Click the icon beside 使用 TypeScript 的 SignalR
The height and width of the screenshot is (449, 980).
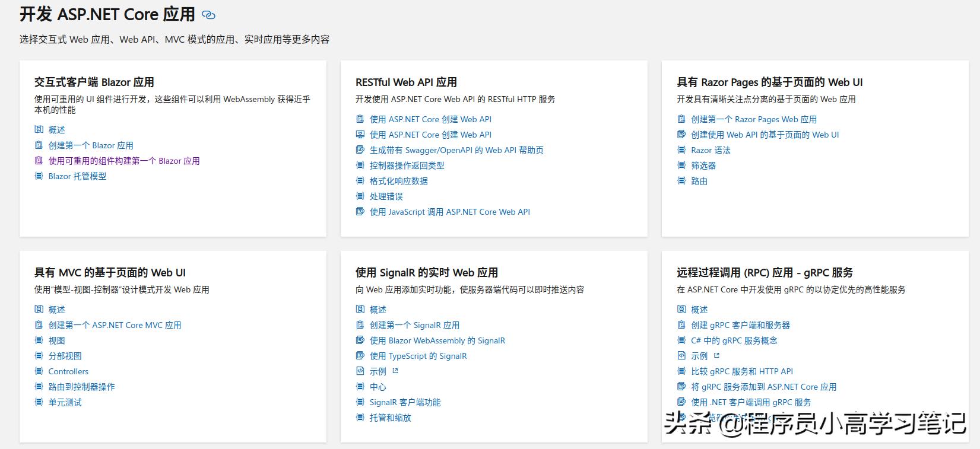tap(360, 355)
